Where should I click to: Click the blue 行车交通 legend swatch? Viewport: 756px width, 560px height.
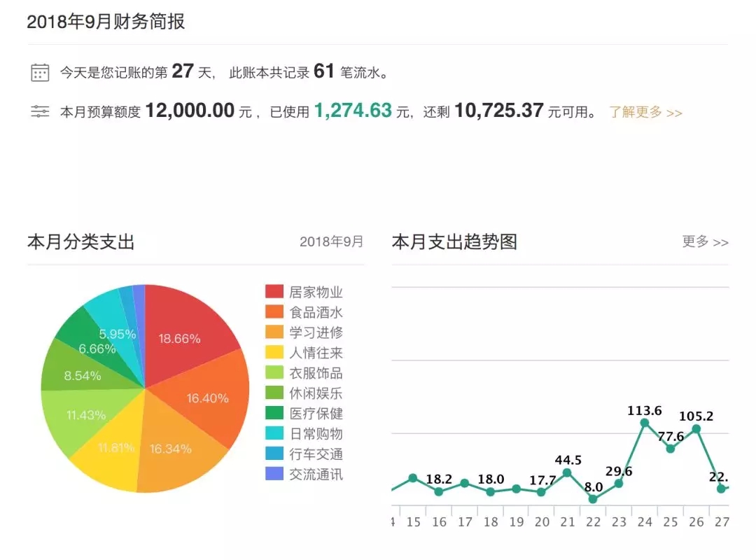coord(274,454)
